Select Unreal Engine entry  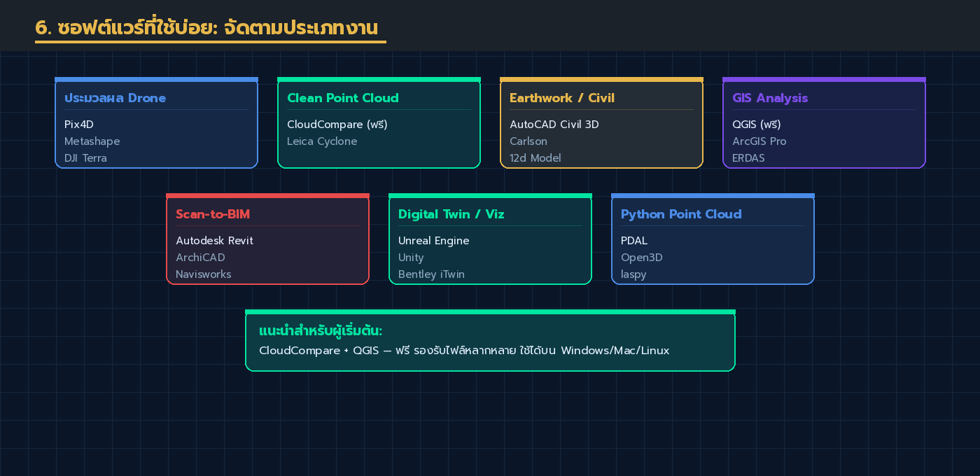pos(434,241)
